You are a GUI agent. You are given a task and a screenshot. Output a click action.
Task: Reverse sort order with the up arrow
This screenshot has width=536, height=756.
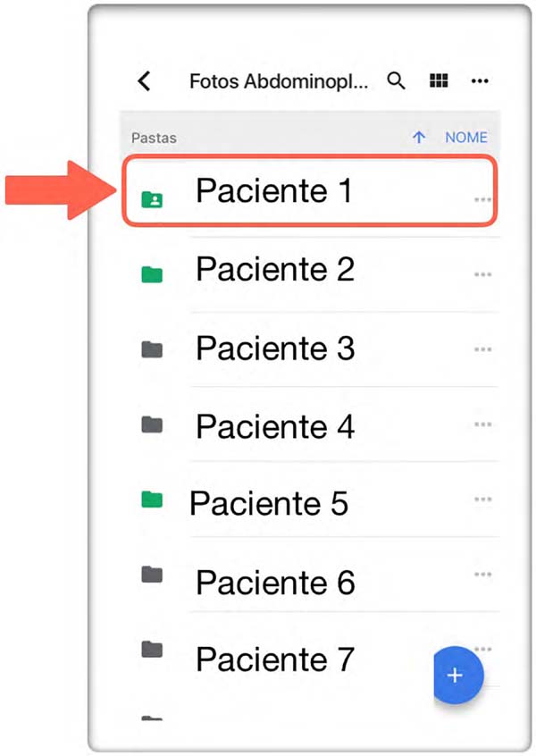419,138
